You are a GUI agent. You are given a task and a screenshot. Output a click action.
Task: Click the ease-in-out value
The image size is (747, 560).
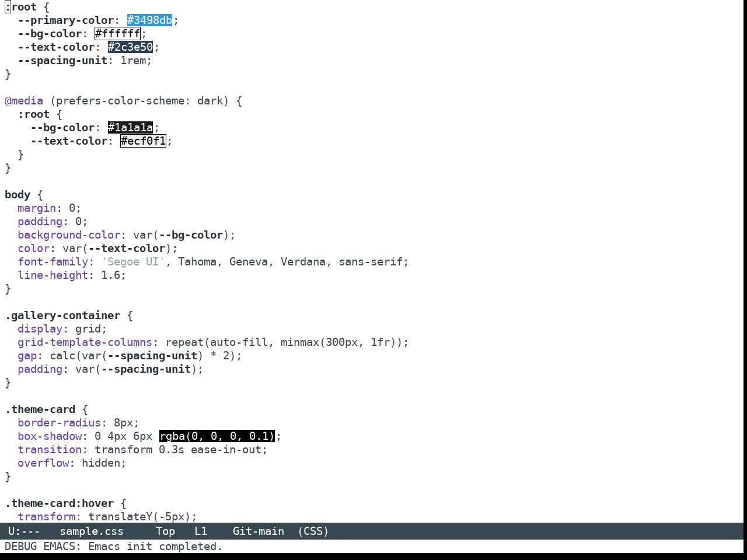[226, 449]
